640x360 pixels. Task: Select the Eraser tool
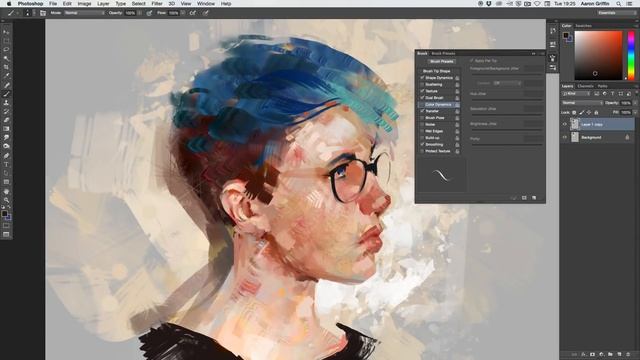point(6,120)
